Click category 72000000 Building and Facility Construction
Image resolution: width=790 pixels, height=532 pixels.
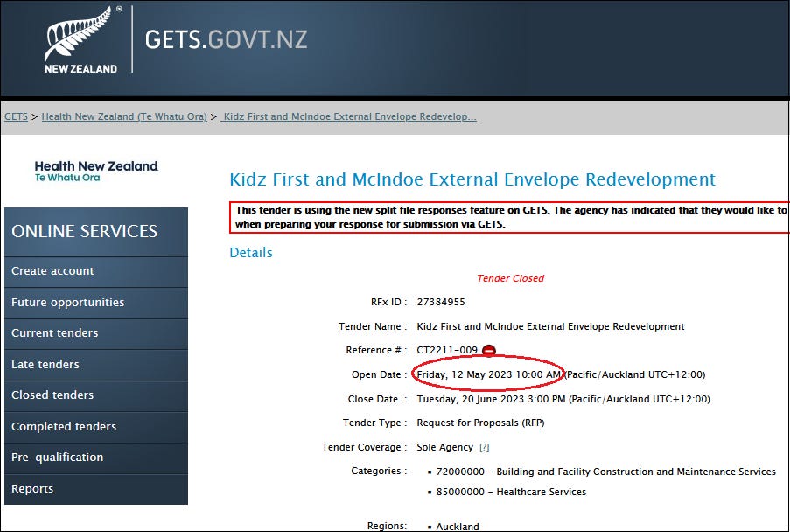pyautogui.click(x=605, y=472)
